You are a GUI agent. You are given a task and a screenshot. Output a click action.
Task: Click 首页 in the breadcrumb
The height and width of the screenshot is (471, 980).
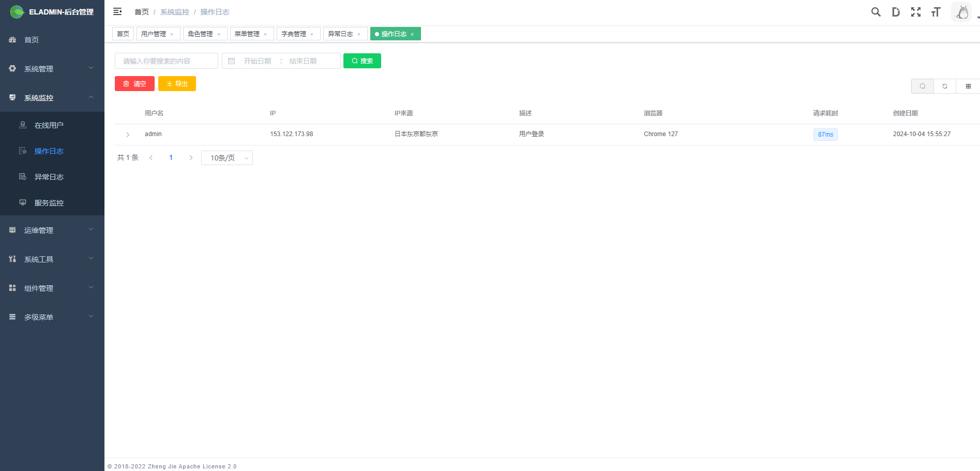click(142, 12)
